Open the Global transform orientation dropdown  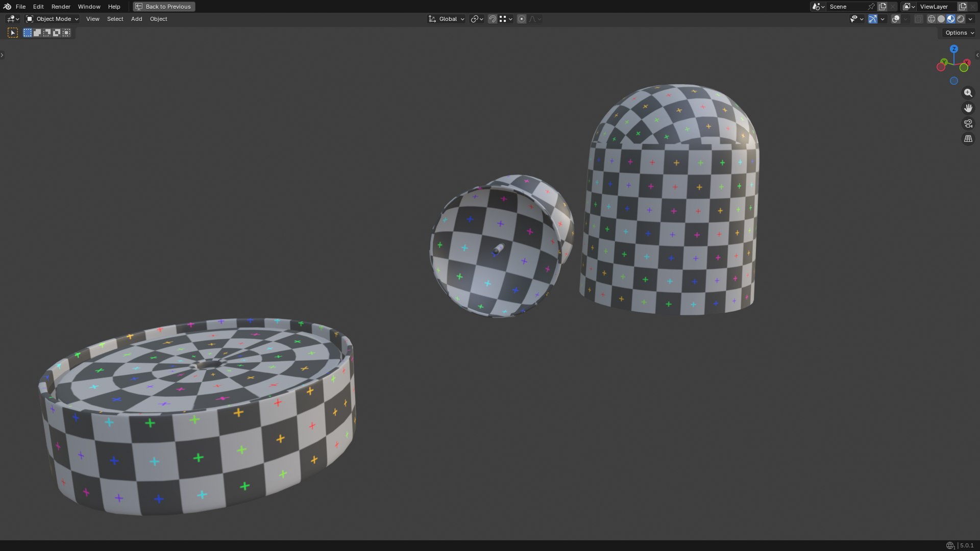pyautogui.click(x=446, y=19)
